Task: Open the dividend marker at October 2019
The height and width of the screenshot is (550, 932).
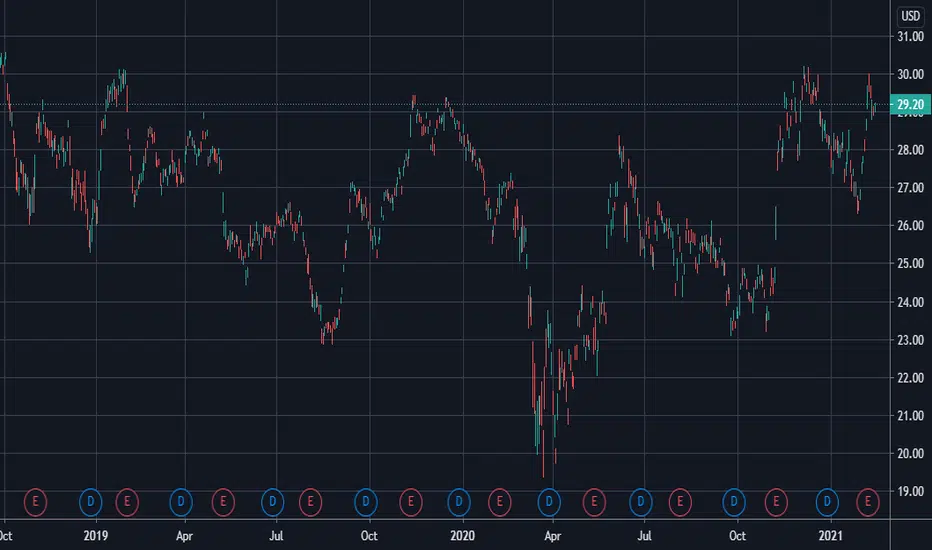Action: tap(366, 502)
